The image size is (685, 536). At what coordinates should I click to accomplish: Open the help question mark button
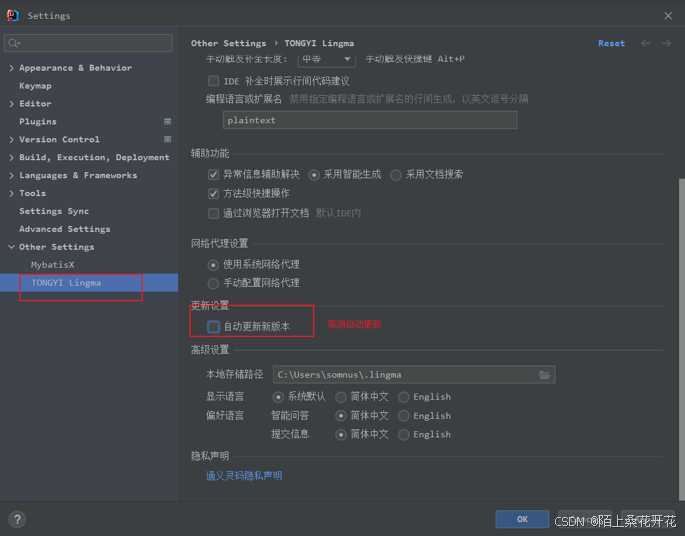pyautogui.click(x=17, y=519)
